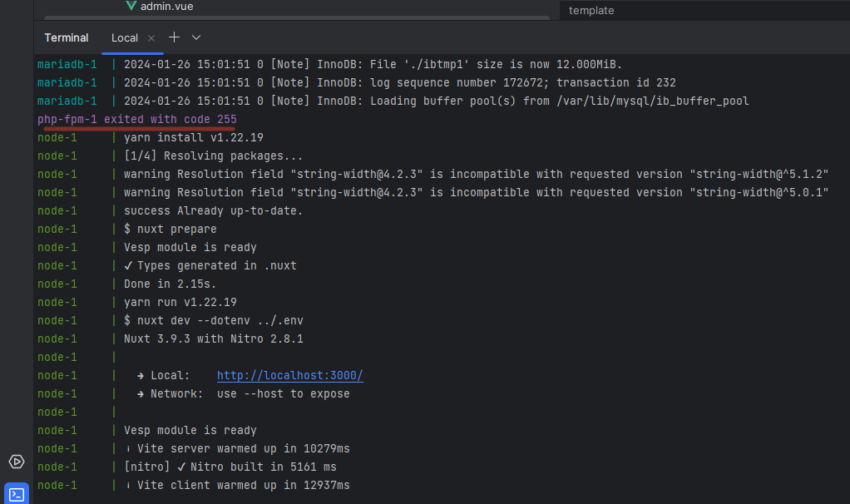Click the Vue icon beside admin.vue
Viewport: 850px width, 504px height.
tap(131, 6)
